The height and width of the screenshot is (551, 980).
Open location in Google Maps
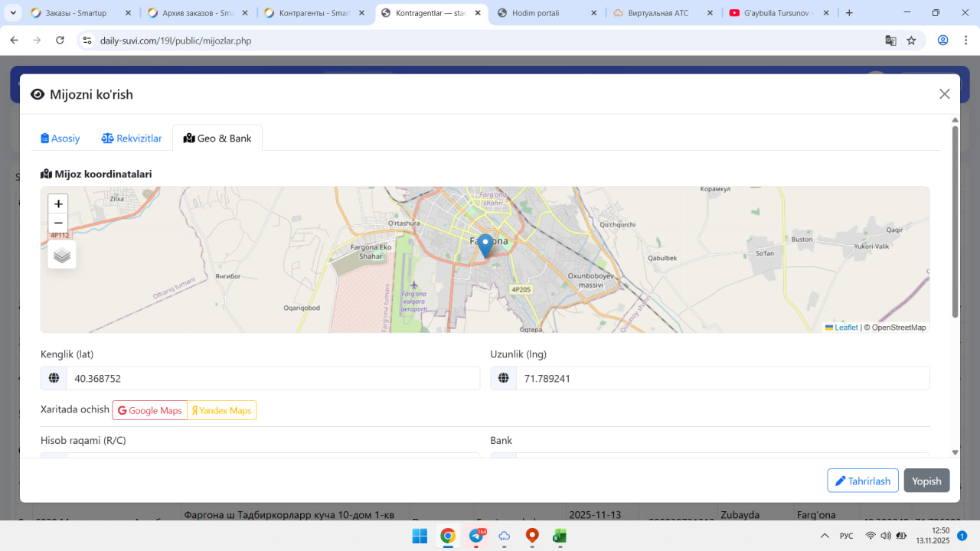pyautogui.click(x=150, y=411)
